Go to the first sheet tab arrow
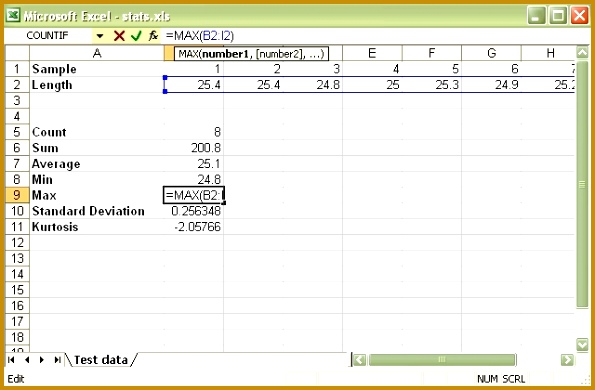The height and width of the screenshot is (390, 595). click(x=11, y=359)
